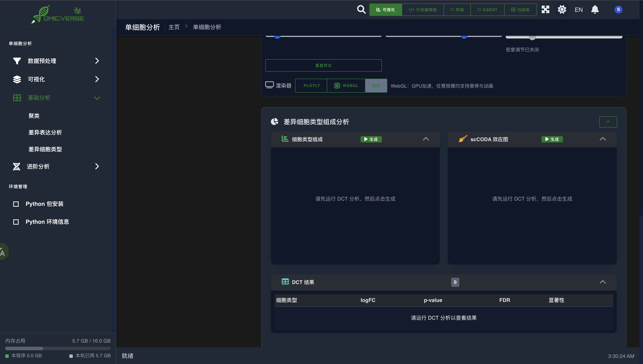Screen dimensions: 643x364
Task: Click the data preprocessing funnel icon
Action: coord(17,61)
